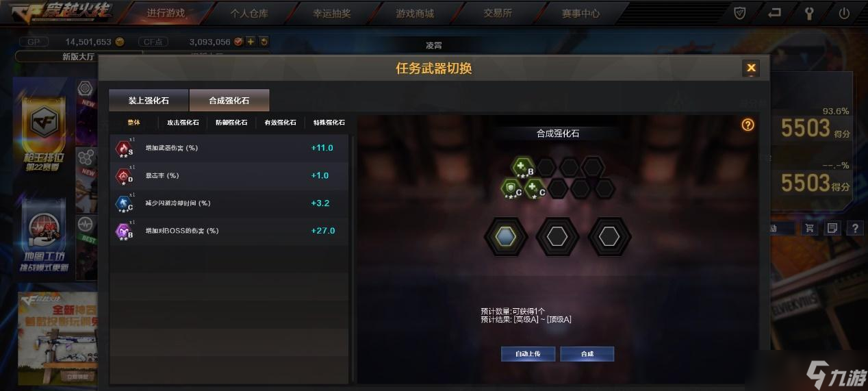This screenshot has width=868, height=391.
Task: Click the shield icon in top bar
Action: (x=739, y=12)
